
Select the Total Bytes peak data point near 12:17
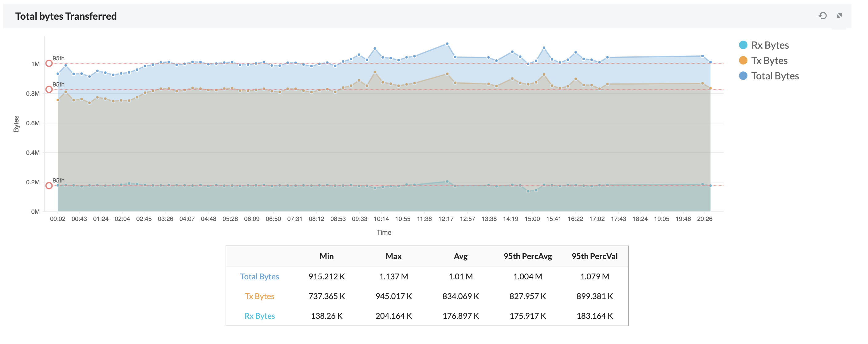[x=448, y=43]
